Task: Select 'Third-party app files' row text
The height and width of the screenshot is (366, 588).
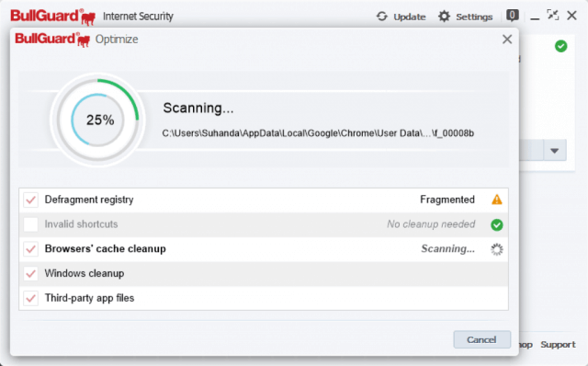Action: pyautogui.click(x=89, y=298)
